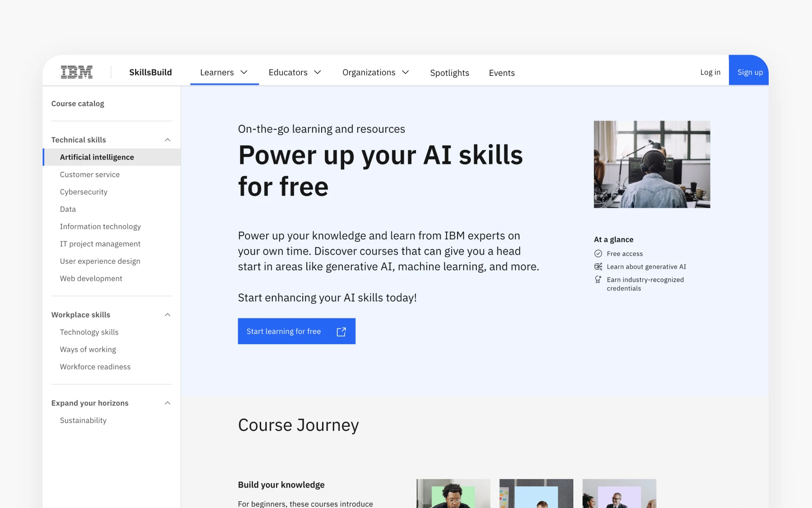Screen dimensions: 812x508
Task: Expand the Educators chevron arrow
Action: click(x=318, y=72)
